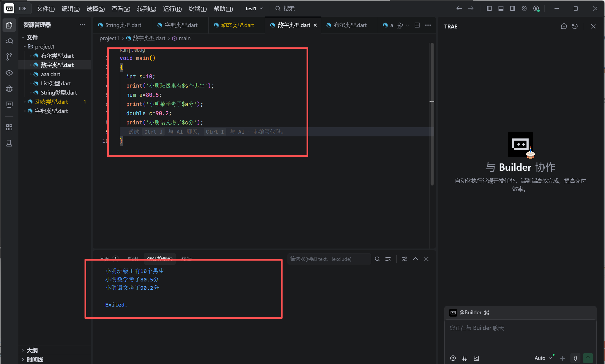
Task: Open chat history in TRAE panel
Action: [575, 26]
